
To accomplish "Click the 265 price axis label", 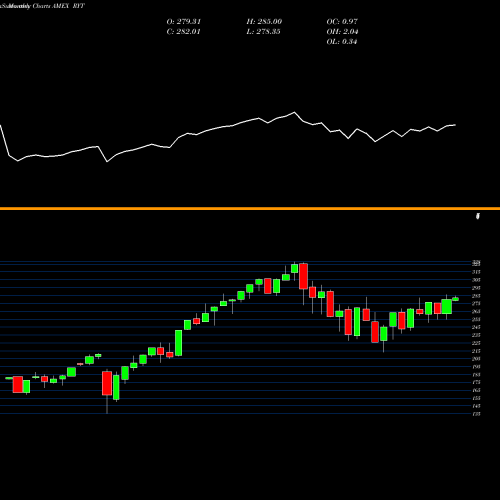I will (x=476, y=311).
